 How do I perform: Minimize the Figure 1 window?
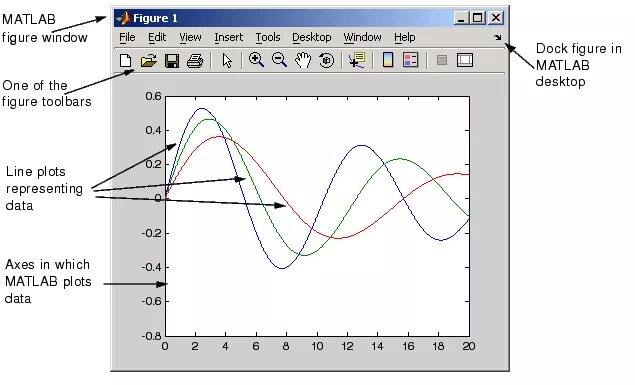tap(461, 18)
